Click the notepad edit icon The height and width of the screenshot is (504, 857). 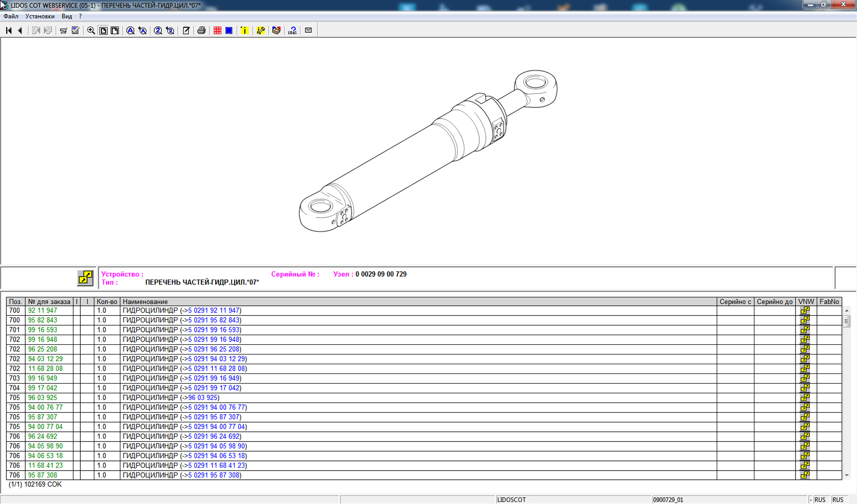click(x=186, y=30)
